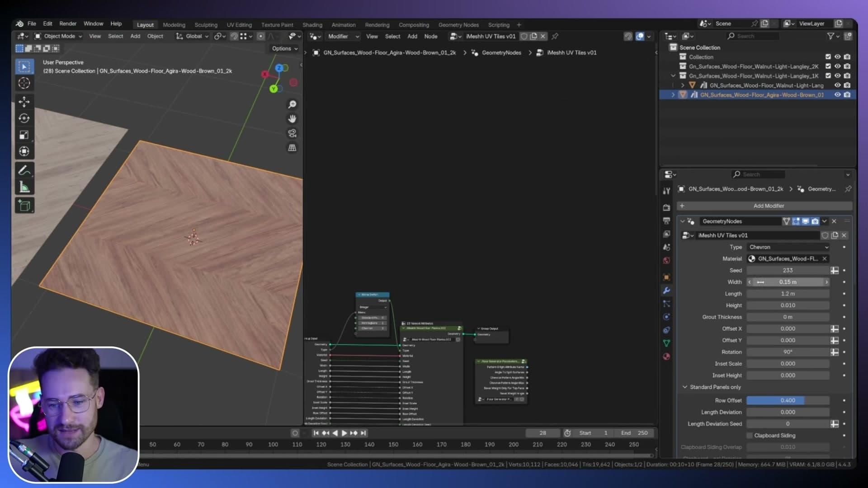868x488 pixels.
Task: Open the viewport Add menu
Action: (x=135, y=36)
